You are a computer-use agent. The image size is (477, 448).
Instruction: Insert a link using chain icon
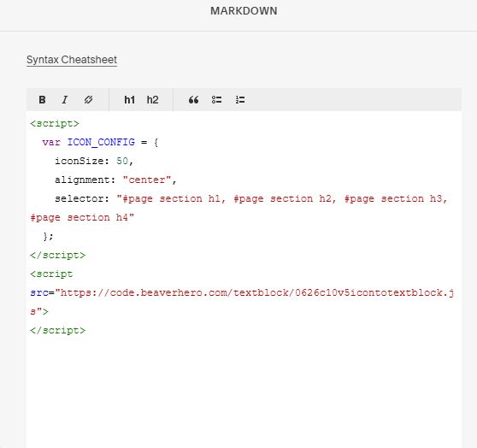click(88, 100)
